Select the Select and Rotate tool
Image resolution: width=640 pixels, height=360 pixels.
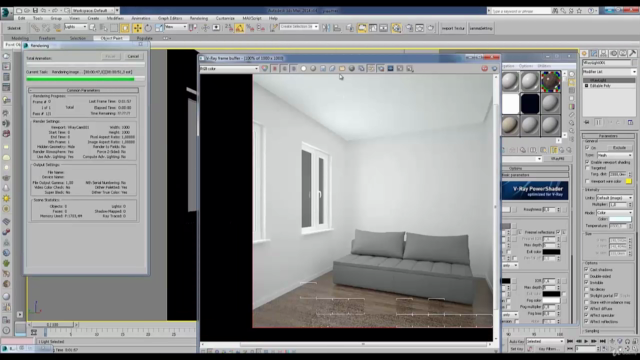tap(148, 28)
